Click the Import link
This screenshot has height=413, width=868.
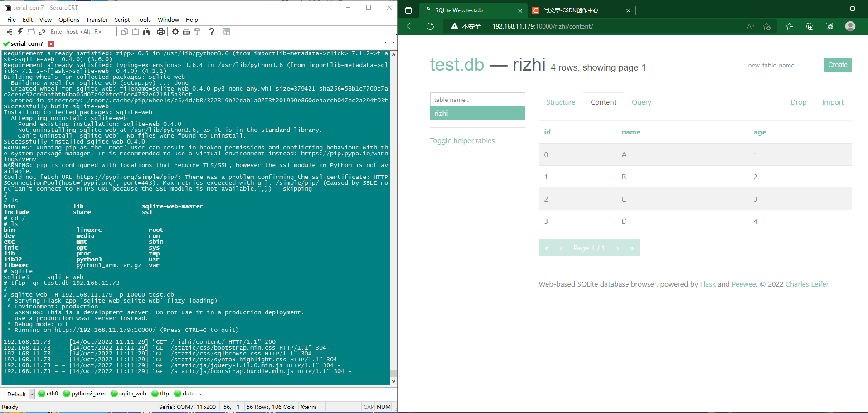[833, 102]
